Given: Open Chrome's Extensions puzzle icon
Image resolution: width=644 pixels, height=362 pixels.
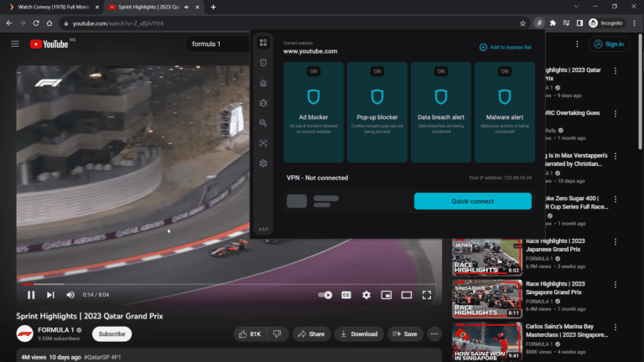Looking at the screenshot, I should point(553,23).
